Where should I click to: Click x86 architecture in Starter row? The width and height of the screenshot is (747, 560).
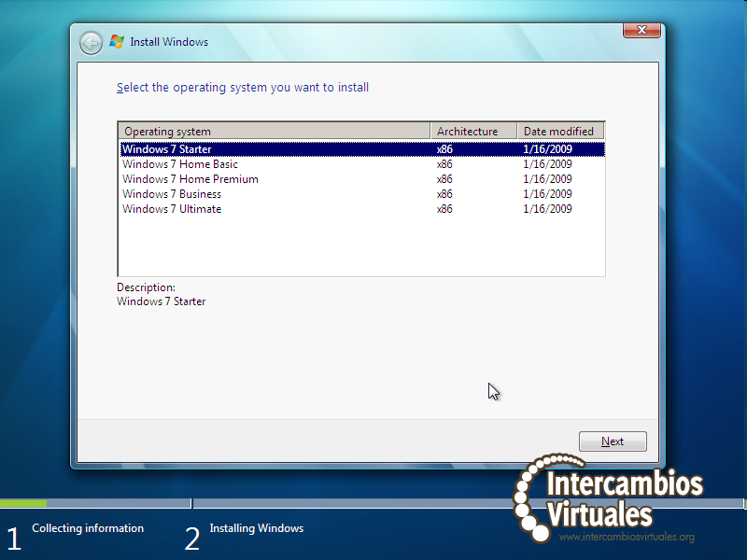pos(444,149)
